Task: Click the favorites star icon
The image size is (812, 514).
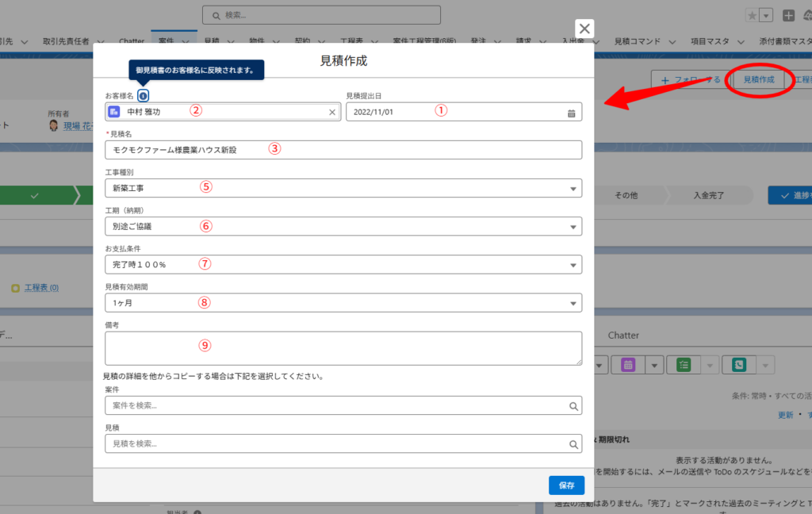Action: point(752,15)
